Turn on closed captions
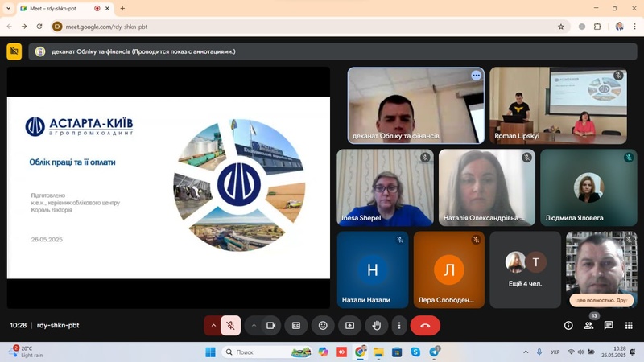Viewport: 644px width, 362px height. tap(296, 326)
